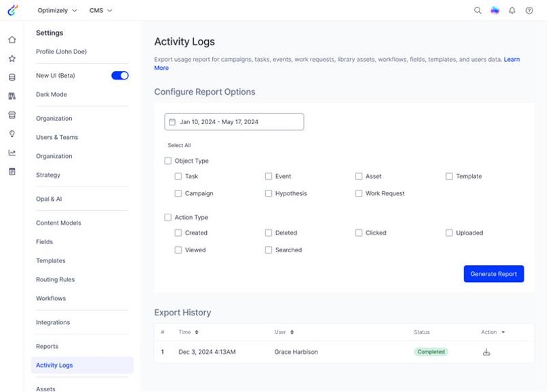Open the CMS product dropdown
This screenshot has height=392, width=548.
(101, 11)
